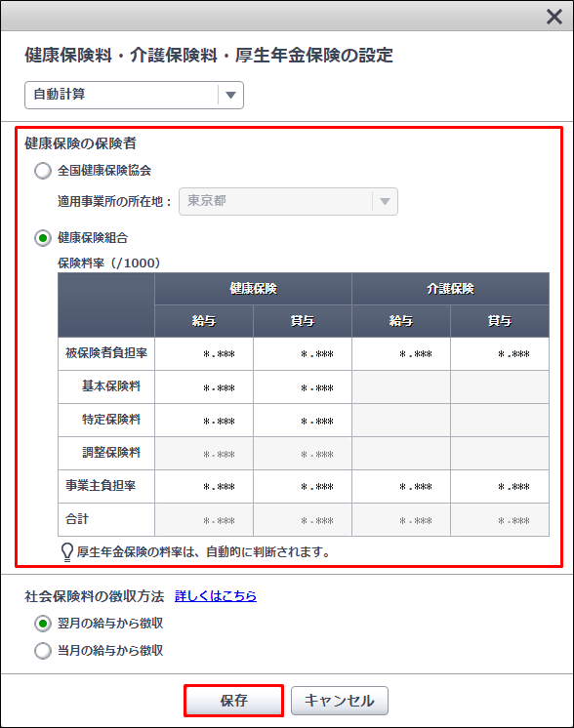Click the 適用事業所の所在地 label
The image size is (574, 728).
click(x=114, y=201)
